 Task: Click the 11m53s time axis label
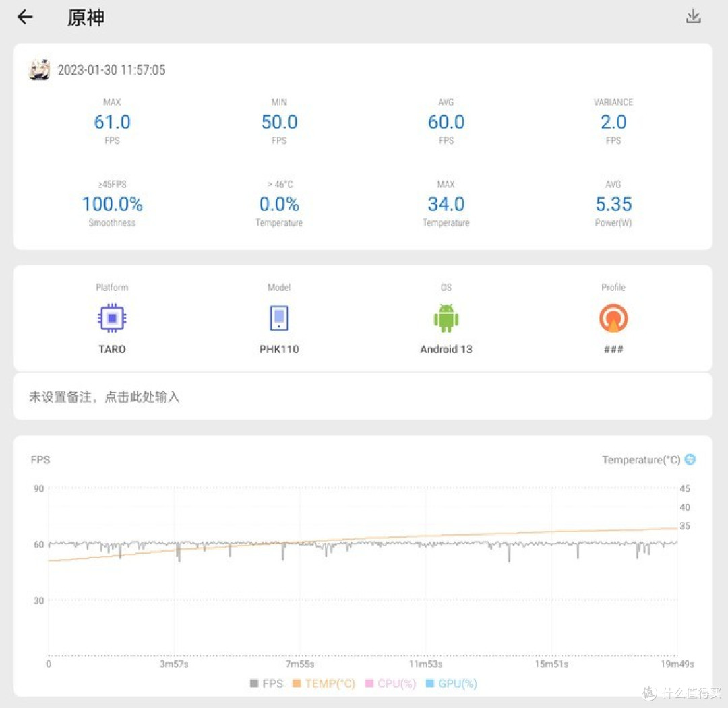tap(426, 664)
